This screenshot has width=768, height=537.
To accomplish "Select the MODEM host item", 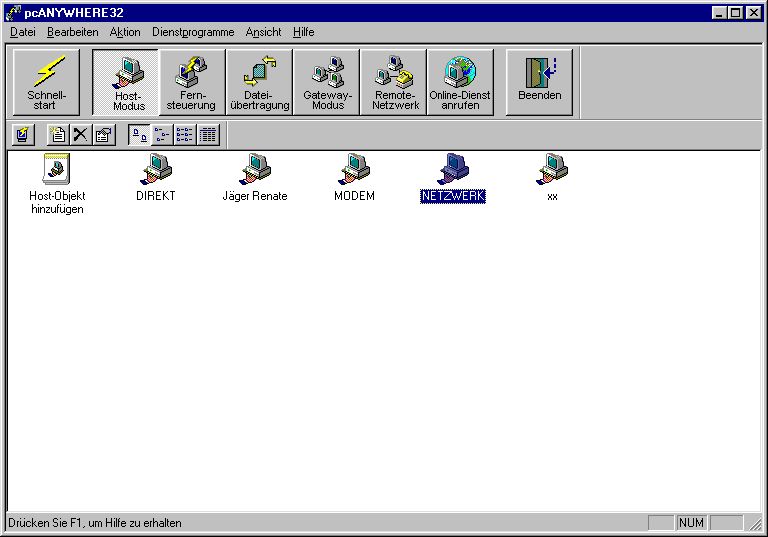I will (x=354, y=177).
